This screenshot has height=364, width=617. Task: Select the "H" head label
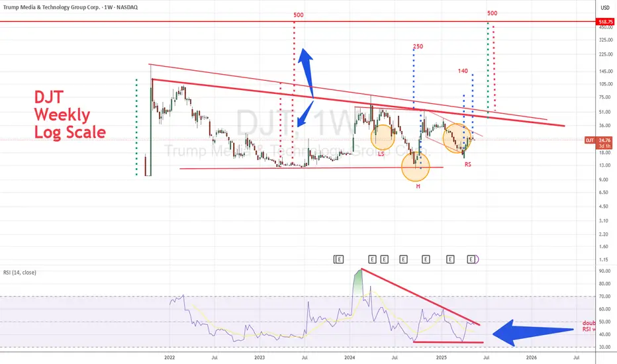click(x=418, y=186)
